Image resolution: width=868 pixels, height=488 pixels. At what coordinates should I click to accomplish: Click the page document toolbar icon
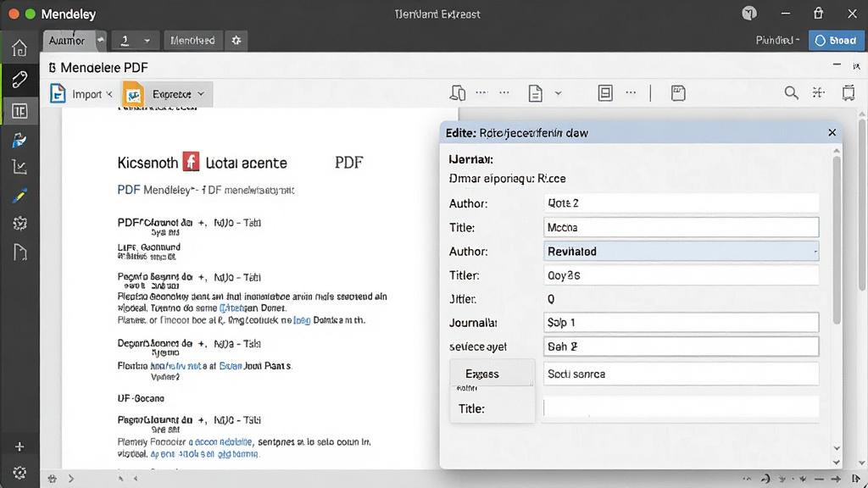click(x=535, y=93)
